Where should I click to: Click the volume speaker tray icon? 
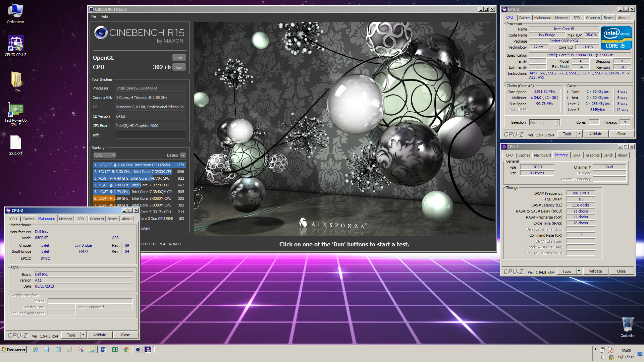click(602, 357)
